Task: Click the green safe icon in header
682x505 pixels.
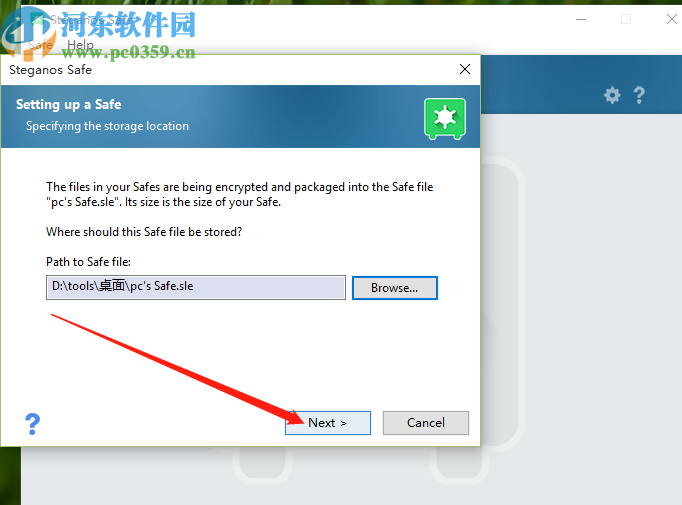Action: pyautogui.click(x=445, y=118)
